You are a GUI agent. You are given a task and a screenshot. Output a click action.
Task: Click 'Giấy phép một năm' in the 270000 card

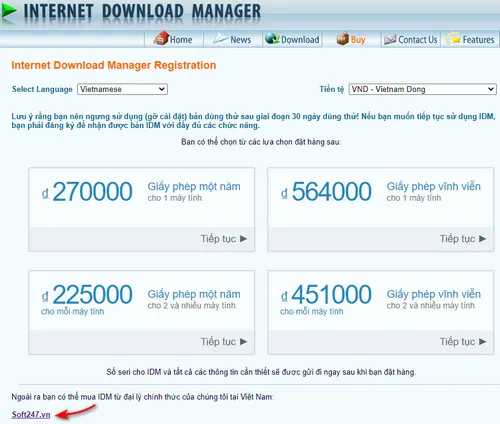[194, 187]
